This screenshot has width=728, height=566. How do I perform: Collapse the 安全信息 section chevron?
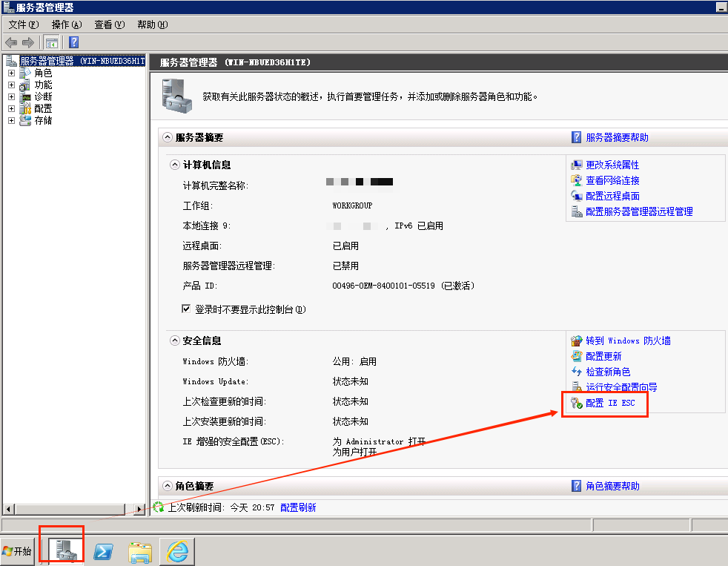(174, 341)
